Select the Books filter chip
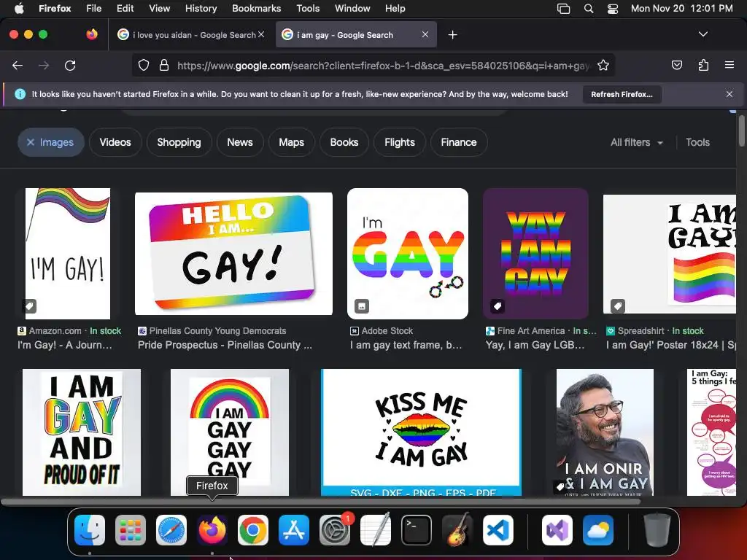 coord(344,142)
